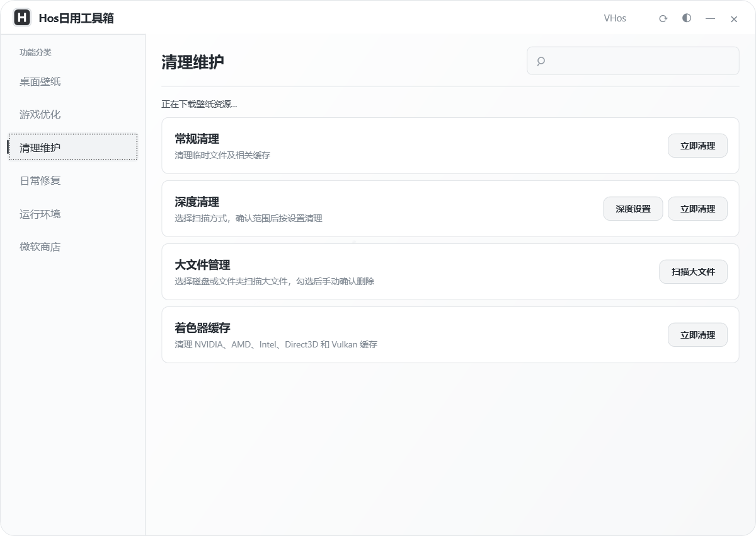Image resolution: width=756 pixels, height=536 pixels.
Task: Click the 着色器缓存 card title
Action: tap(202, 328)
